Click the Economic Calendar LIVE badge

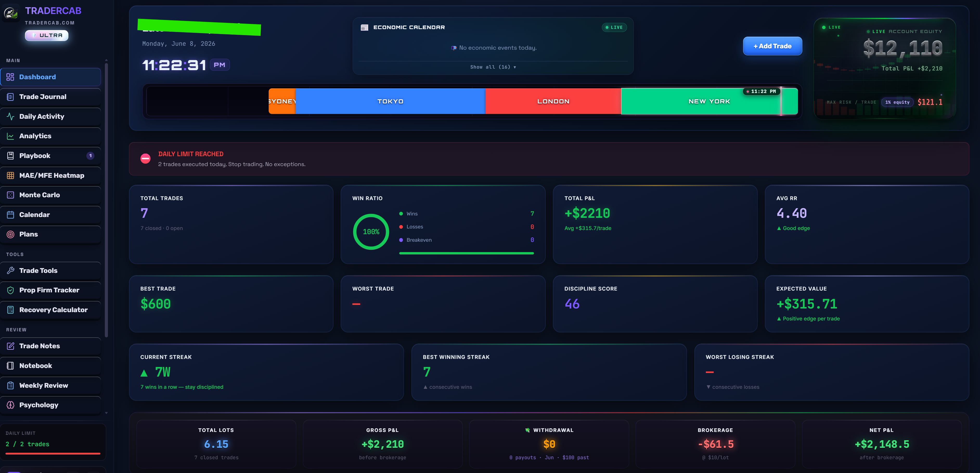(x=614, y=27)
